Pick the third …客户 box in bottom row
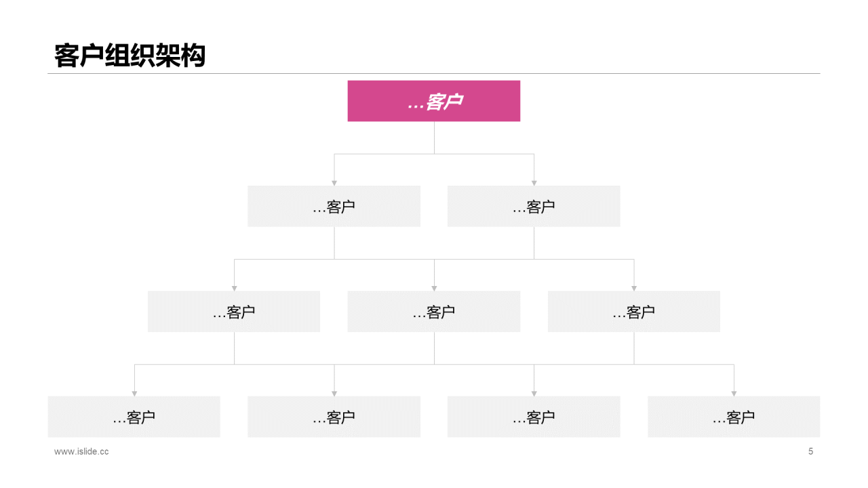Viewport: 868px width, 488px height. pyautogui.click(x=534, y=416)
